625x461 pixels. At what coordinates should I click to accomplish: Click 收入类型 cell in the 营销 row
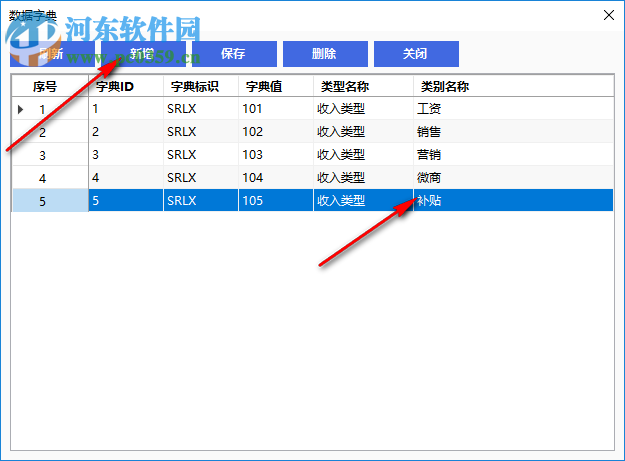[364, 155]
